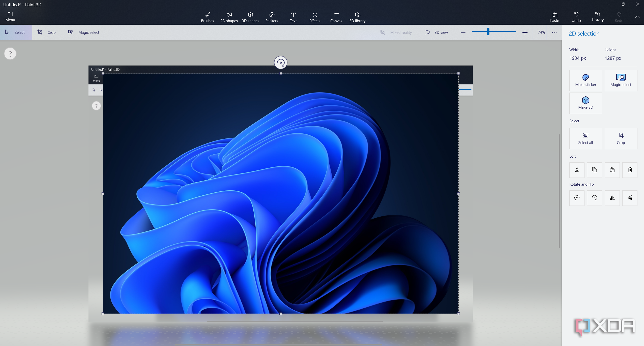This screenshot has width=644, height=346.
Task: Open the more options ellipsis menu
Action: 554,32
